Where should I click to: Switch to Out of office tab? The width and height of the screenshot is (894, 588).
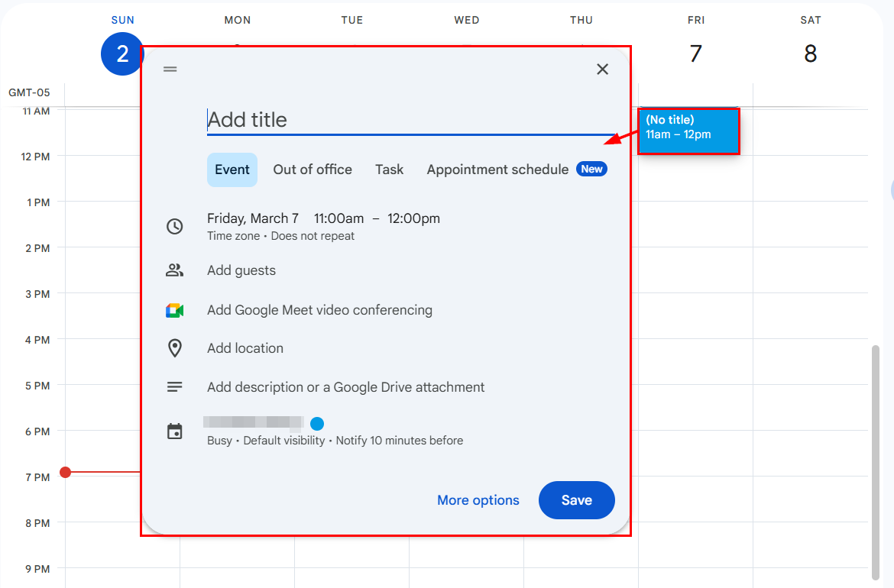[x=313, y=170]
